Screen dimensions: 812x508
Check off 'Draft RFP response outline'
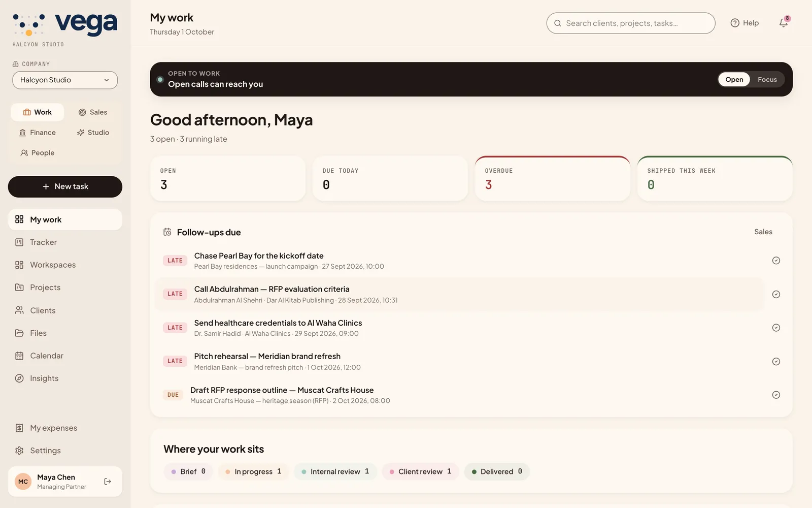pyautogui.click(x=776, y=395)
